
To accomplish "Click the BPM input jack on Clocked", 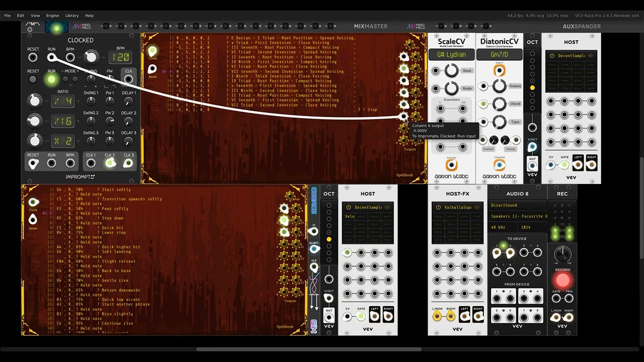I will pos(70,57).
